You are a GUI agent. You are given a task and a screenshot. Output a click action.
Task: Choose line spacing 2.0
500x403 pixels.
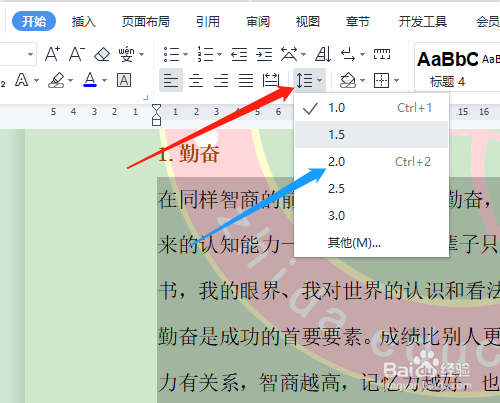[371, 162]
